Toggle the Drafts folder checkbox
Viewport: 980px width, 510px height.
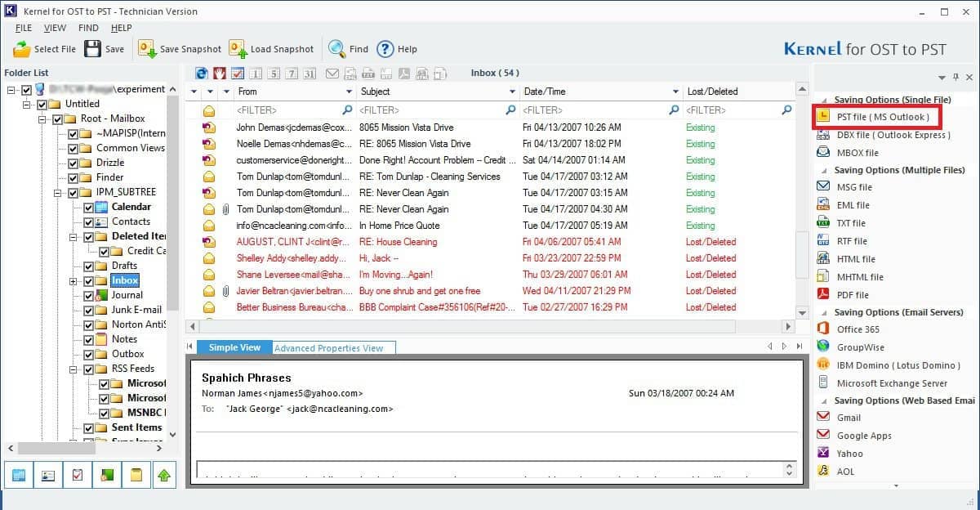pyautogui.click(x=89, y=266)
